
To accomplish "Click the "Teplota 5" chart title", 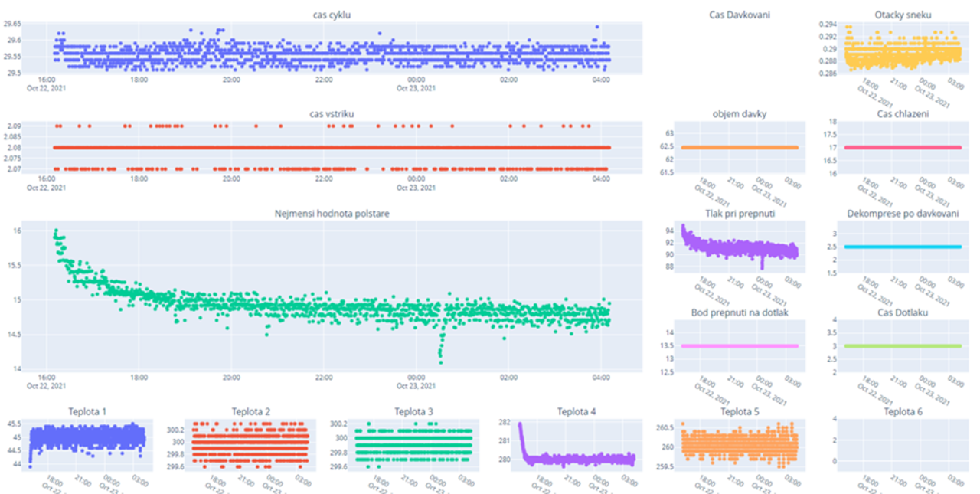I will click(740, 412).
